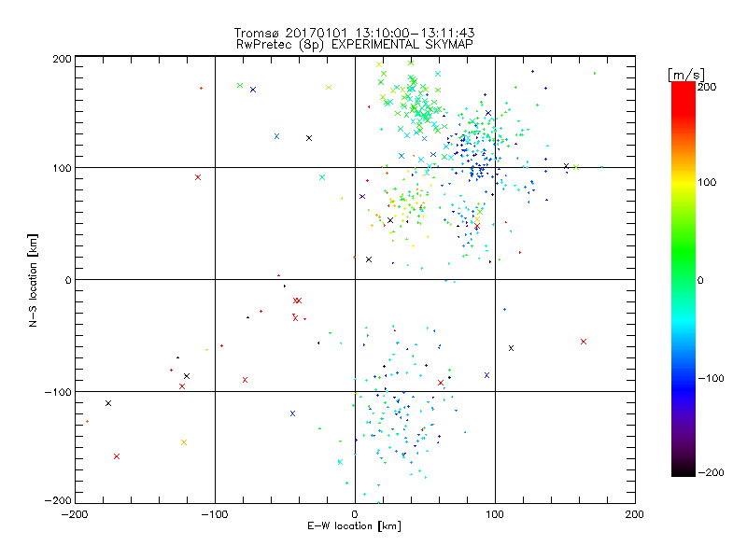The width and height of the screenshot is (747, 560).
Task: Click the colorbar "200" tick label
Action: 707,87
